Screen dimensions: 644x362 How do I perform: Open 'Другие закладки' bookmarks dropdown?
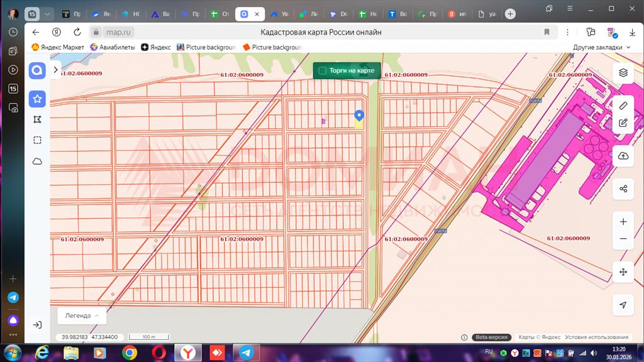click(x=601, y=47)
